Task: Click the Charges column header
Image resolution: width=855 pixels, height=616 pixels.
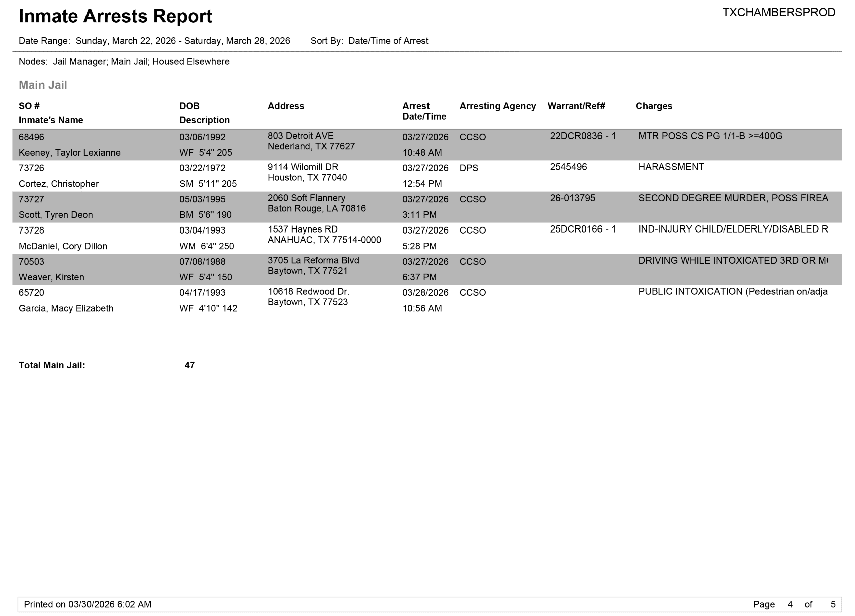Action: click(654, 106)
